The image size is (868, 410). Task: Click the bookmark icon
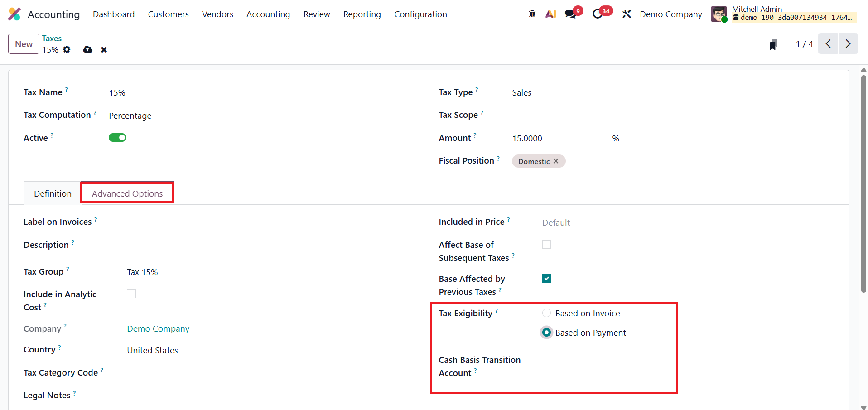tap(773, 44)
